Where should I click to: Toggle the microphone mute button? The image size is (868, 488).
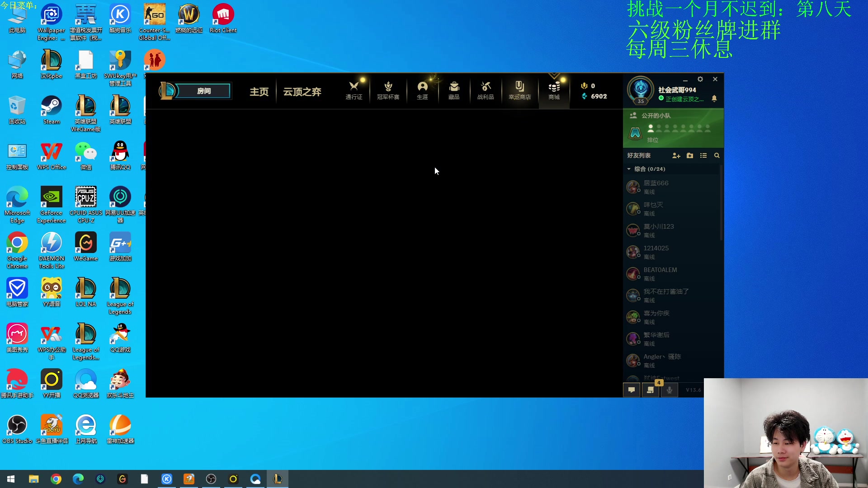point(670,390)
